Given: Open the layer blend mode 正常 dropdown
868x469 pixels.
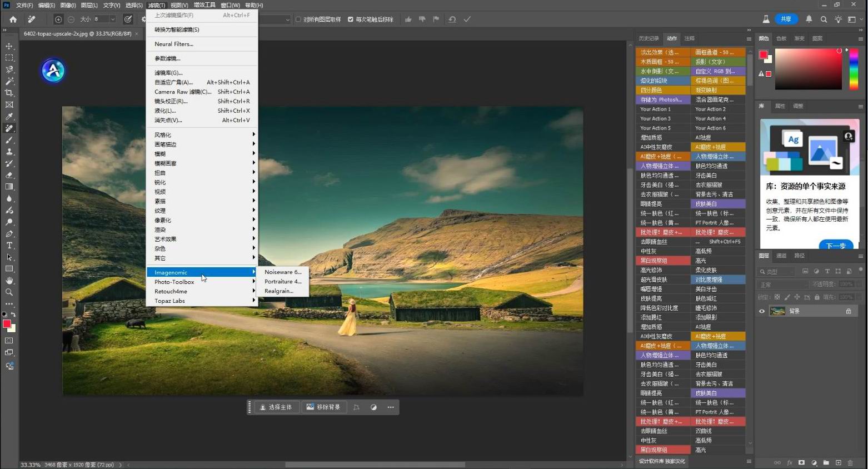Looking at the screenshot, I should pos(784,285).
